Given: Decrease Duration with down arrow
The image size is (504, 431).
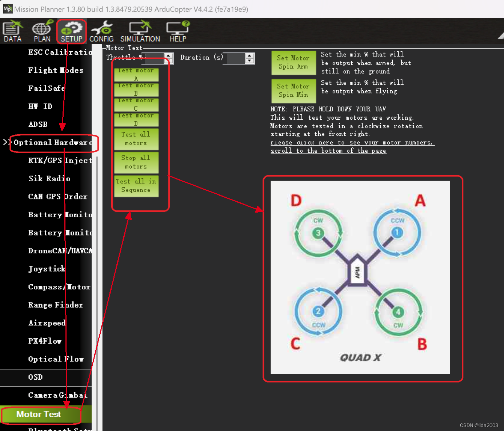Looking at the screenshot, I should point(249,61).
